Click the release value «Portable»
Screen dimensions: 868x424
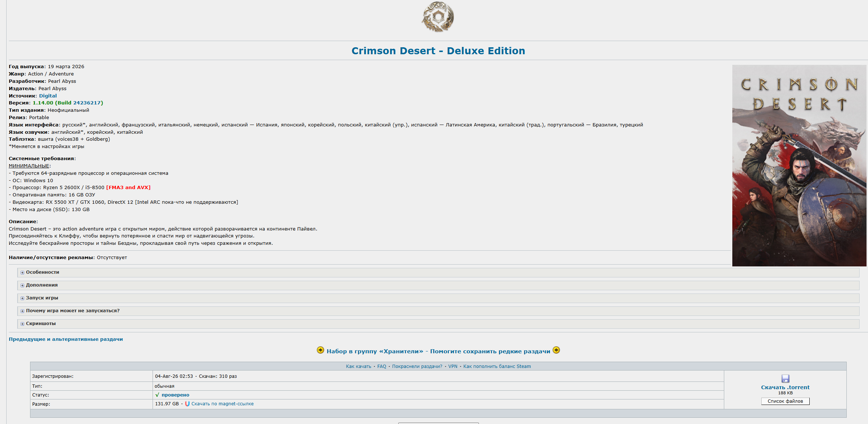tap(39, 118)
